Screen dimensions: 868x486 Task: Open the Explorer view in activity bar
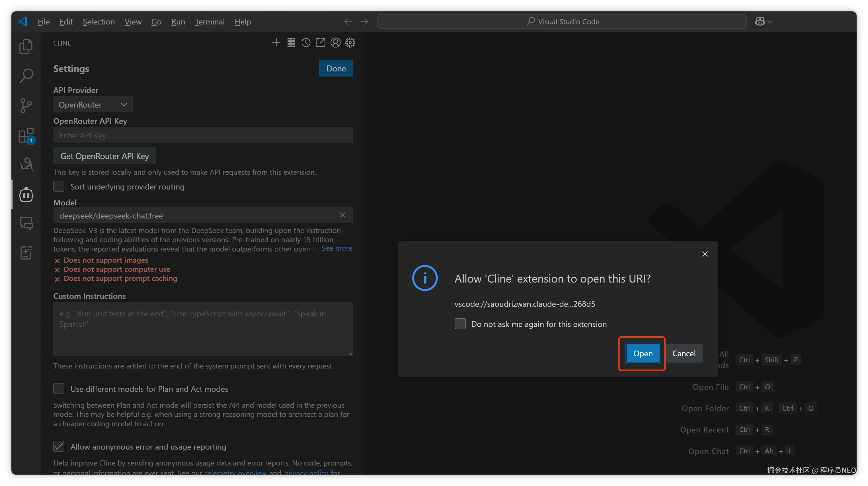coord(26,46)
